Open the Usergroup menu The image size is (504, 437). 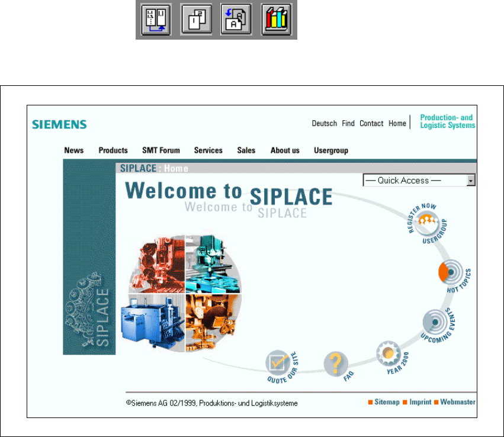pos(331,150)
